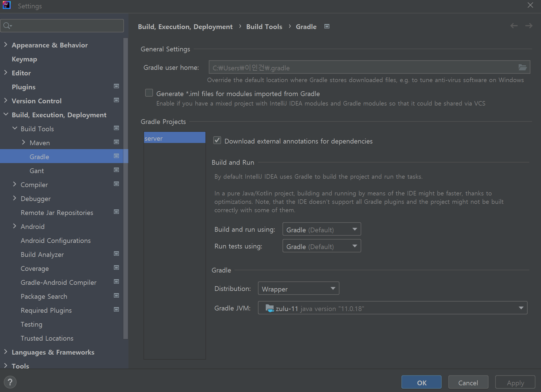Click project settings icon beside Gradle breadcrumb
Viewport: 541px width, 392px height.
tap(327, 27)
